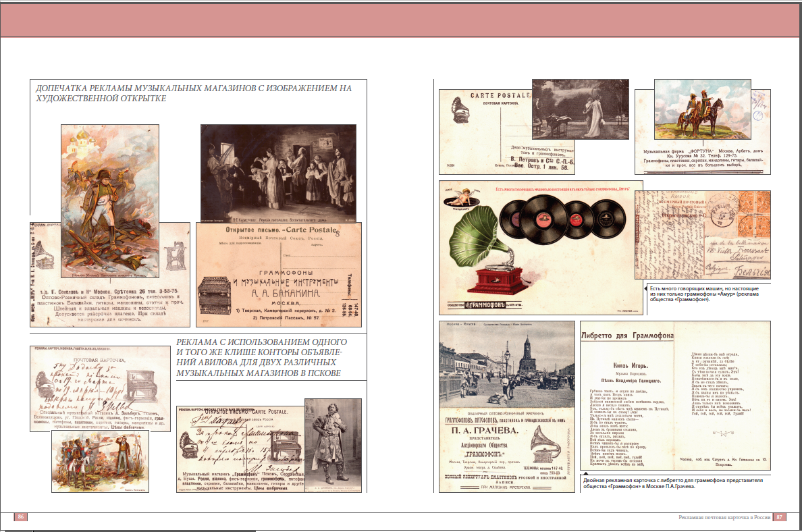Click the gramophone drawing in Грачева advertisement
The image size is (802, 532).
click(545, 444)
